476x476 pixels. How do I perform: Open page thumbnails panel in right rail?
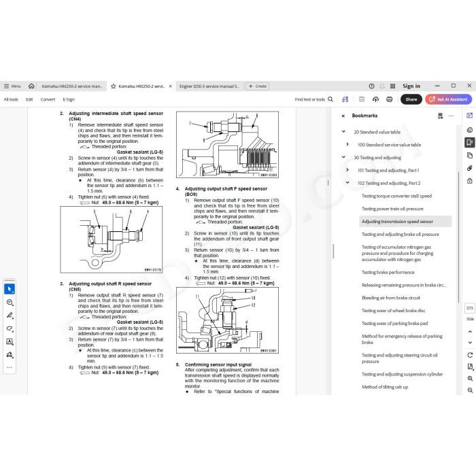point(470,156)
